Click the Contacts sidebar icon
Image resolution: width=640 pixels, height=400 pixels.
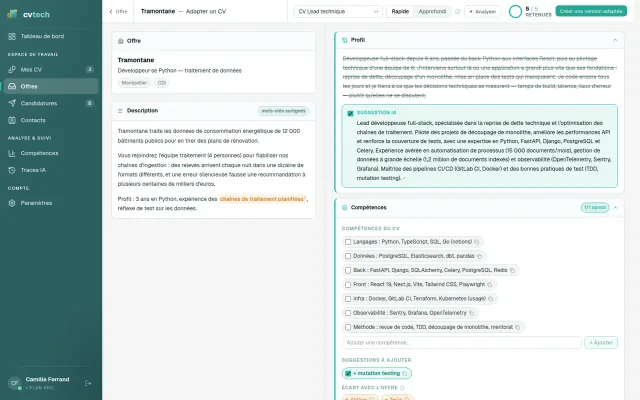pos(12,120)
